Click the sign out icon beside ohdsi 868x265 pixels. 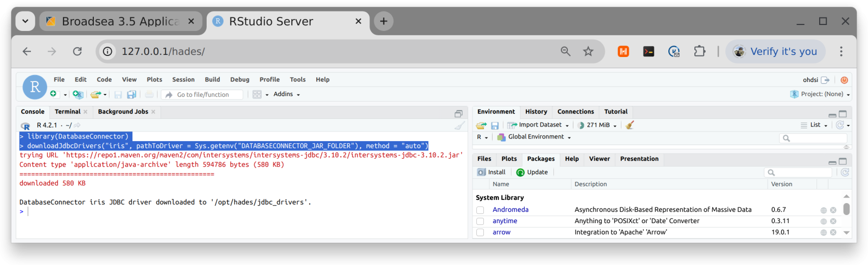pyautogui.click(x=825, y=80)
